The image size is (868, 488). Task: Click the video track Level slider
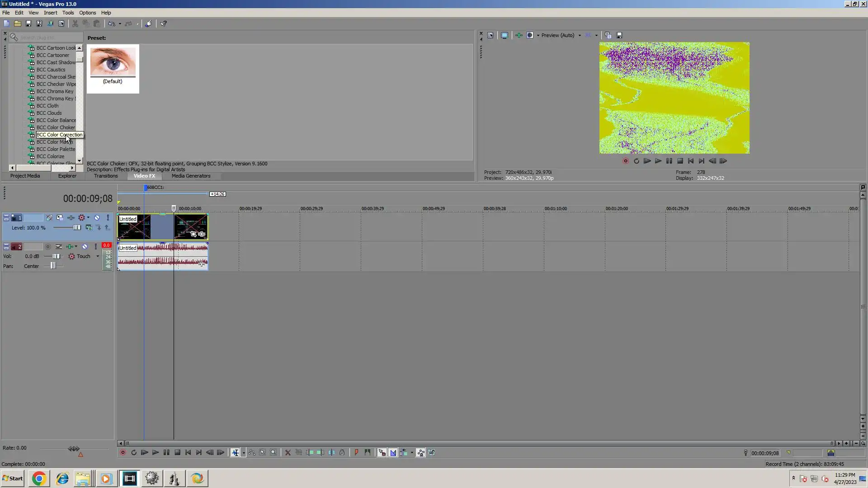click(x=76, y=228)
